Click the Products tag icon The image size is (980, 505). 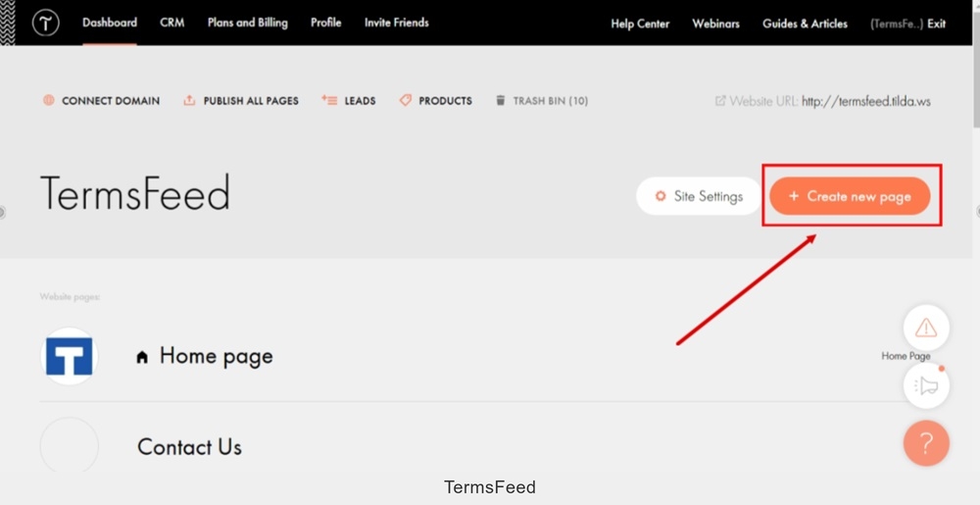tap(406, 100)
